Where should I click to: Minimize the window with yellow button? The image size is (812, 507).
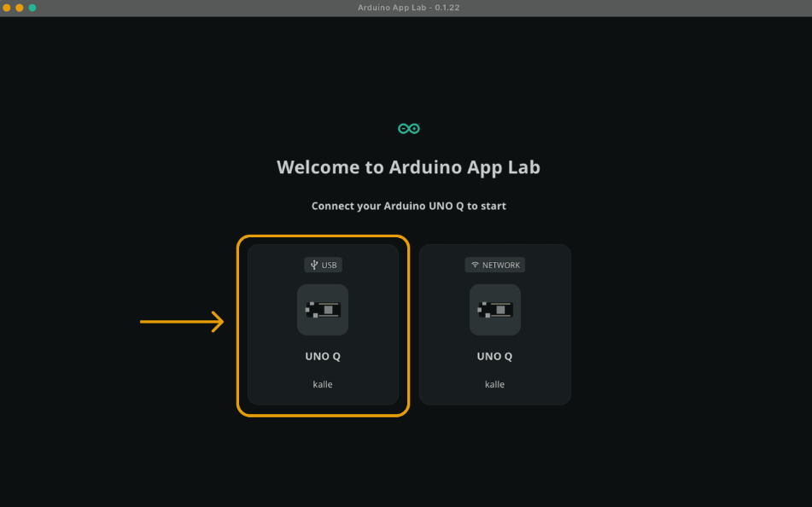20,8
